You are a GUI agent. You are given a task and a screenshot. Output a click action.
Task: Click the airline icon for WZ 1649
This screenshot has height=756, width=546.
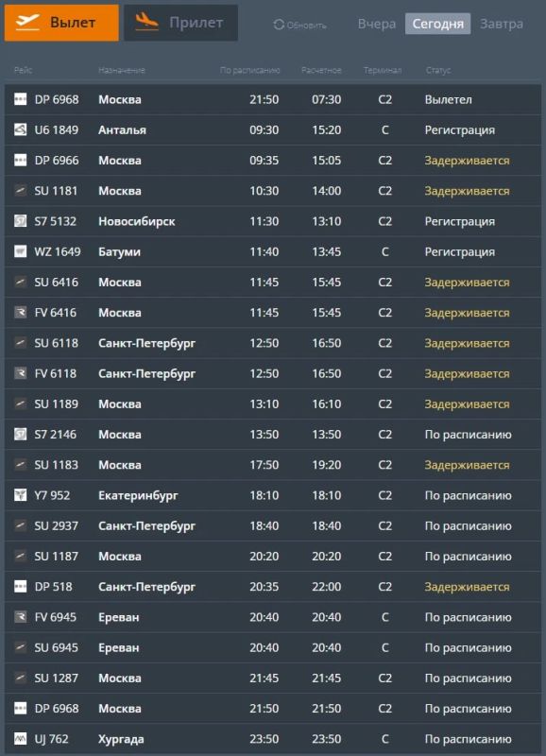[x=20, y=251]
